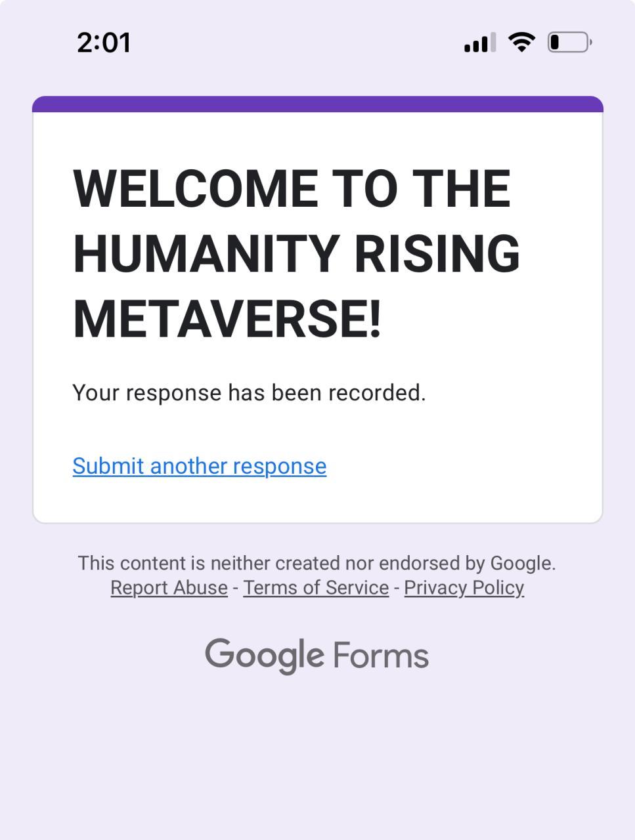Click the "Google" word in the footer logo

[x=264, y=655]
